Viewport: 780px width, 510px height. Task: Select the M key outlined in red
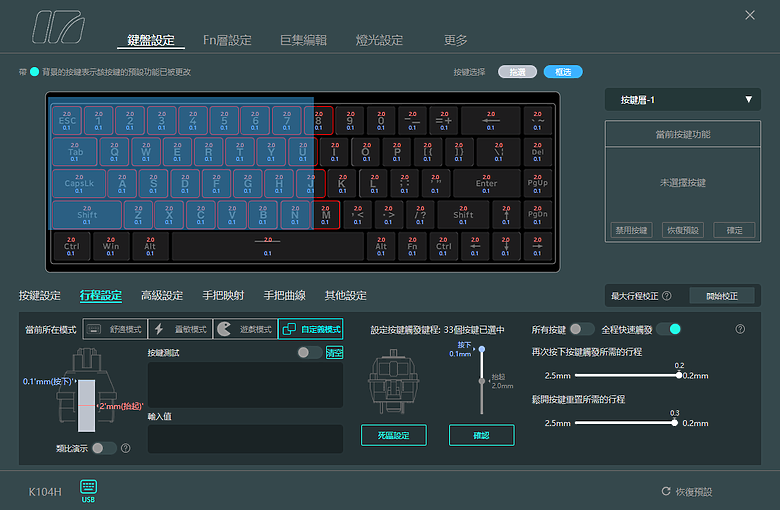[325, 214]
